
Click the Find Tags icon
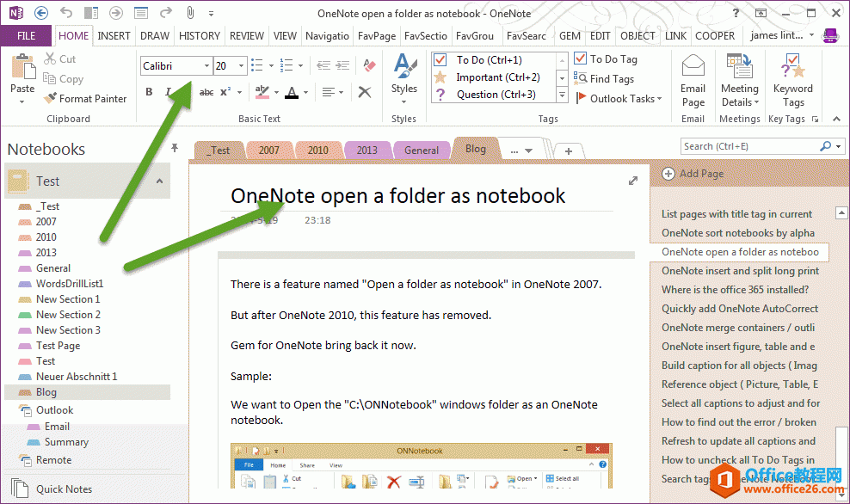click(582, 79)
